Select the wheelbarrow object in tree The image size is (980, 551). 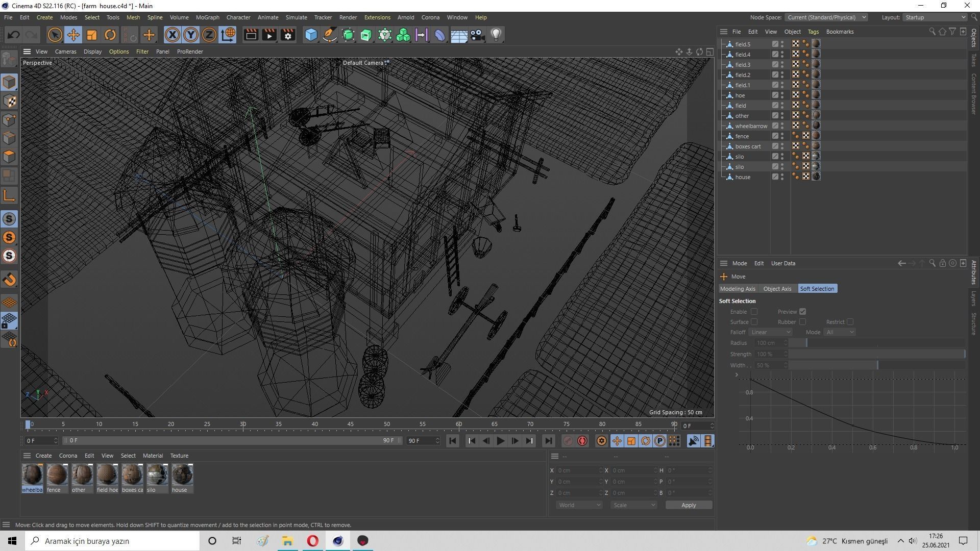(x=751, y=126)
